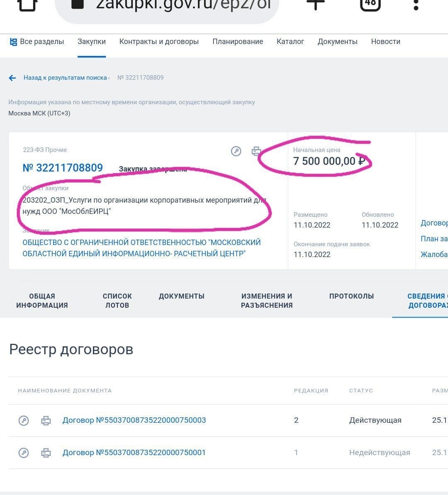
Task: Print the contract ending in 0001
Action: tap(46, 453)
